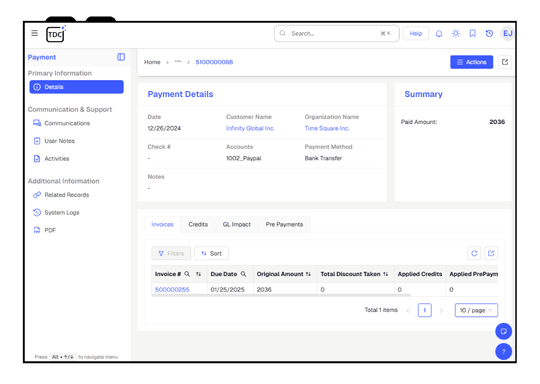This screenshot has height=384, width=540.
Task: Go to previous page arrow
Action: point(408,311)
